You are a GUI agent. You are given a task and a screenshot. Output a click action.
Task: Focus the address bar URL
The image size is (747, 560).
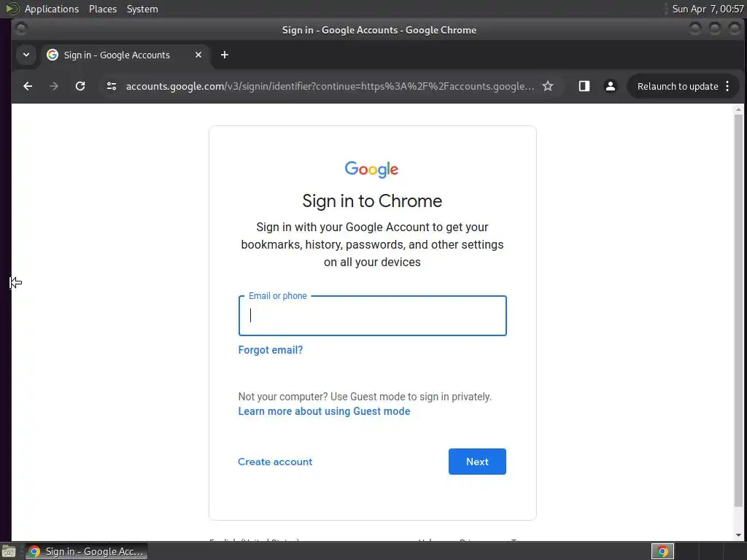tap(330, 86)
